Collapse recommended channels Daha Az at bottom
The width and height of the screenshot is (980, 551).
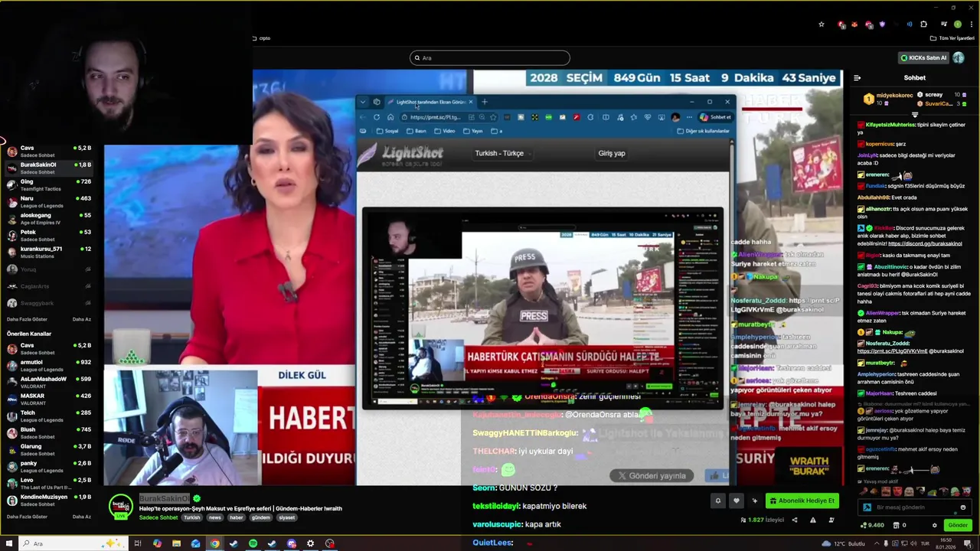pos(81,517)
